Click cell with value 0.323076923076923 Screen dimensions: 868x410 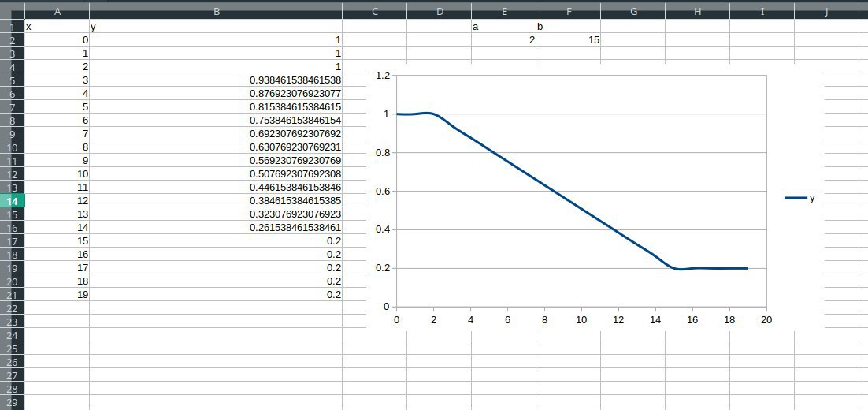(216, 214)
